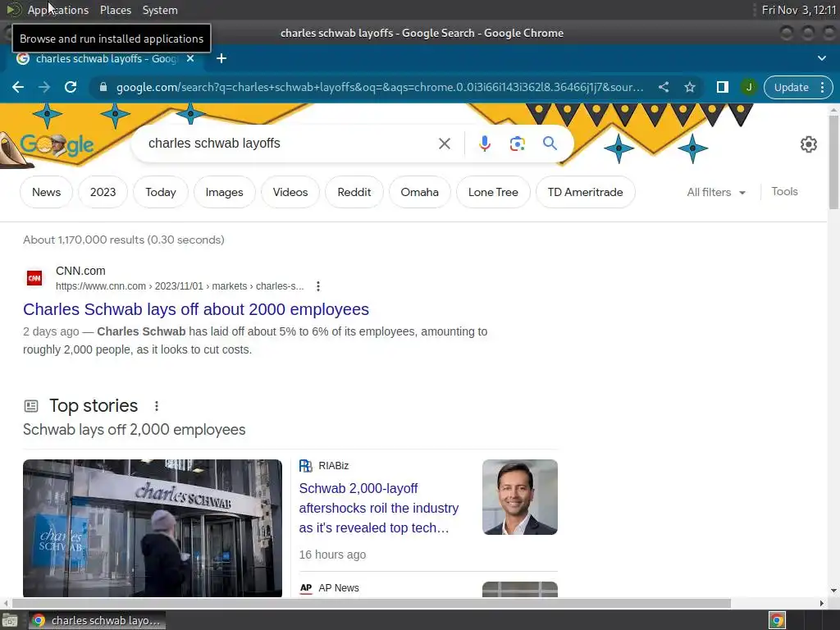Viewport: 840px width, 630px height.
Task: Select the News filter chip
Action: pyautogui.click(x=46, y=192)
